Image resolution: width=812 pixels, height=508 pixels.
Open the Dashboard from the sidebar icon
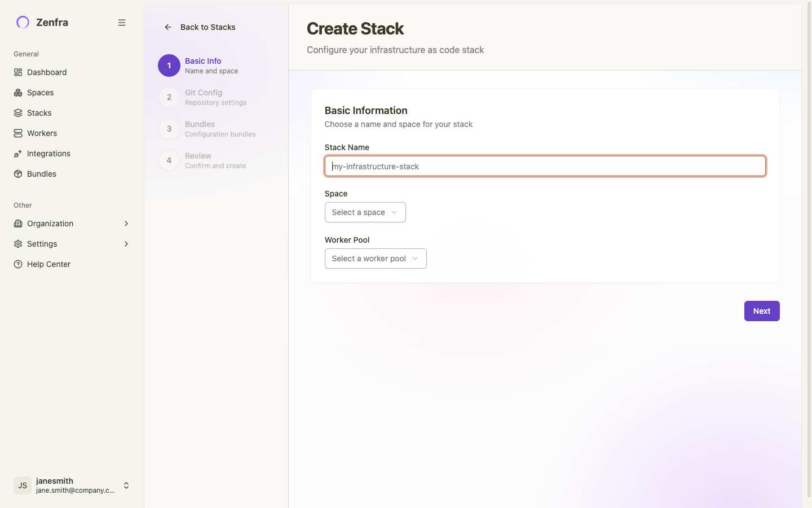click(18, 72)
